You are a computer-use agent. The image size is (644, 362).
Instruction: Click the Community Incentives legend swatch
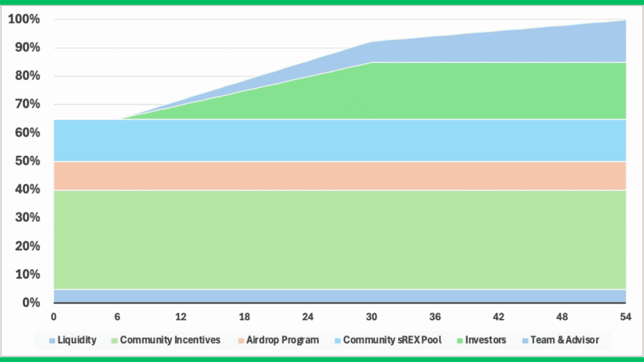point(114,341)
